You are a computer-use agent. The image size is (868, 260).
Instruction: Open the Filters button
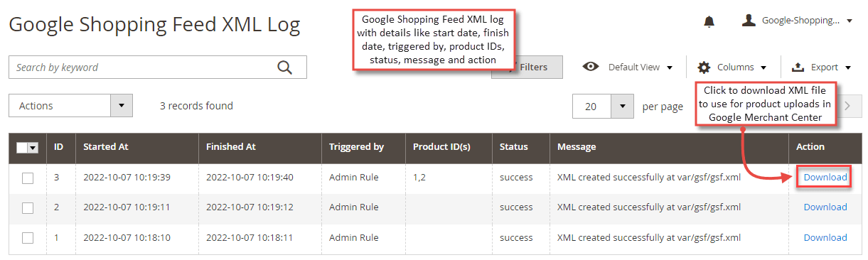[527, 67]
